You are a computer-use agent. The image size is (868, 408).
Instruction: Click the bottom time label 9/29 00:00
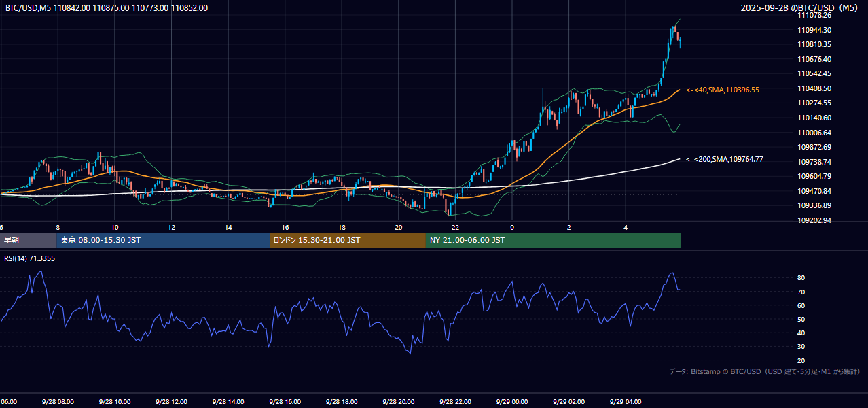[512, 402]
